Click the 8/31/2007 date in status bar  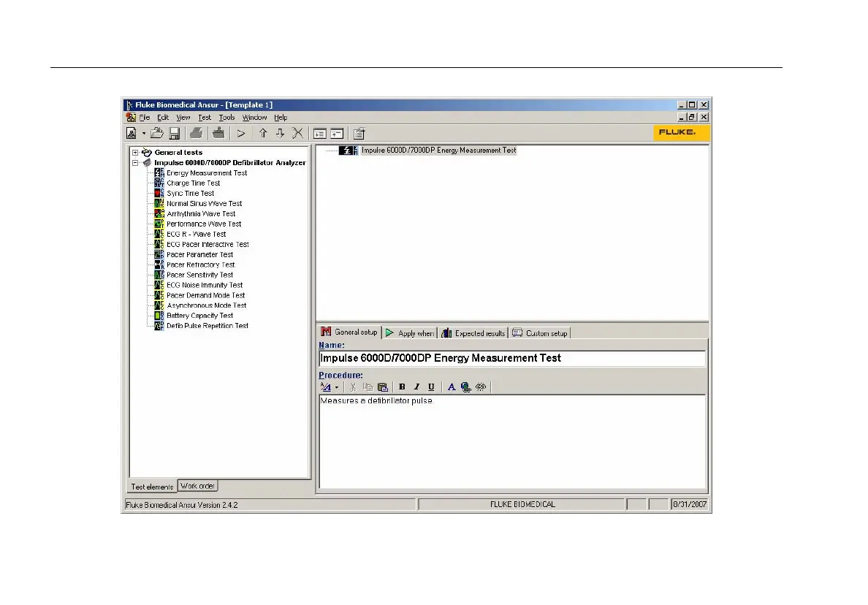pos(690,504)
